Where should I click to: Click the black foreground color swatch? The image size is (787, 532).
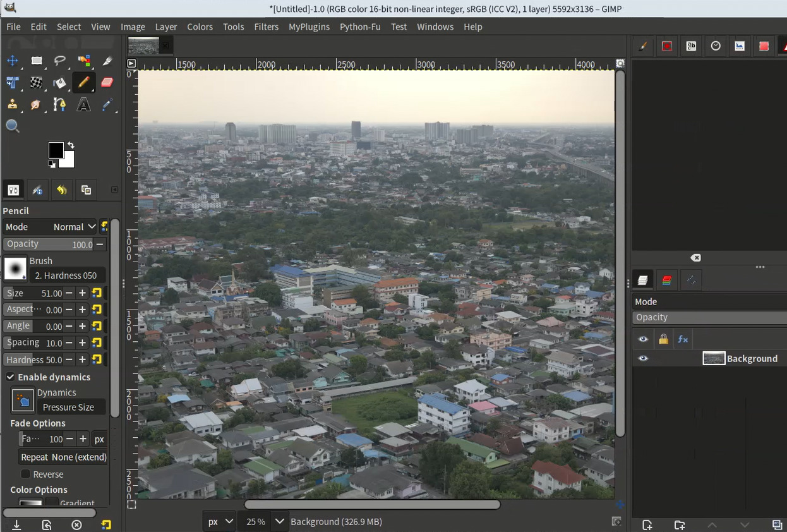[56, 150]
